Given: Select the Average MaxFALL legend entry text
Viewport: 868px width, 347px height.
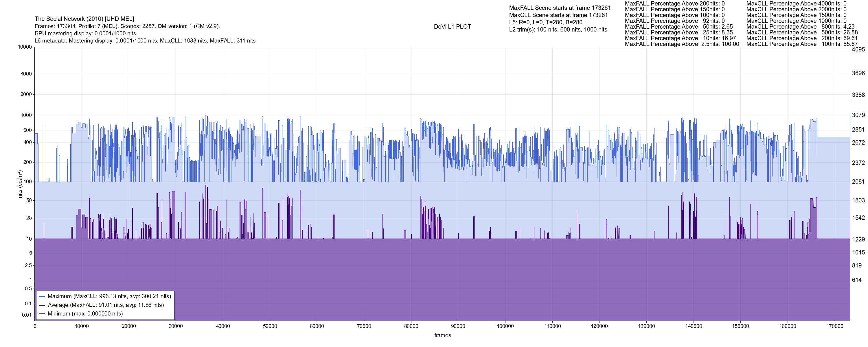Looking at the screenshot, I should point(106,305).
